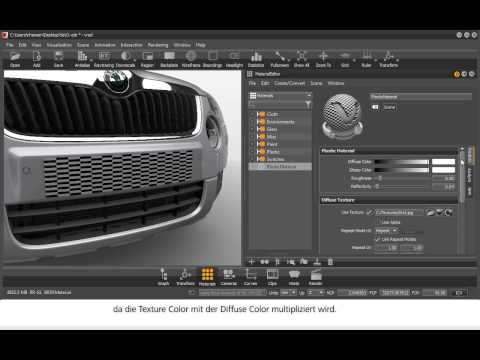This screenshot has width=480, height=360.
Task: Click the Open file toolbar icon
Action: [x=15, y=58]
